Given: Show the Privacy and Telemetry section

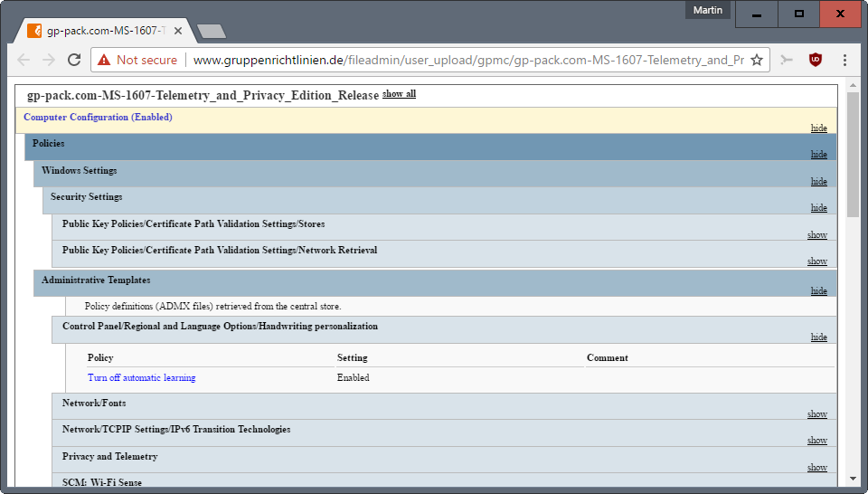Looking at the screenshot, I should pyautogui.click(x=817, y=468).
